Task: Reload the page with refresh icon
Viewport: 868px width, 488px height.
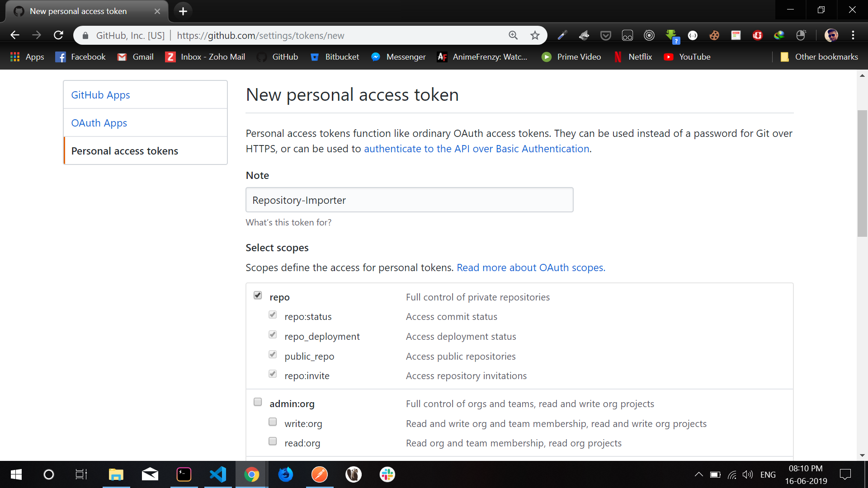Action: [x=58, y=35]
